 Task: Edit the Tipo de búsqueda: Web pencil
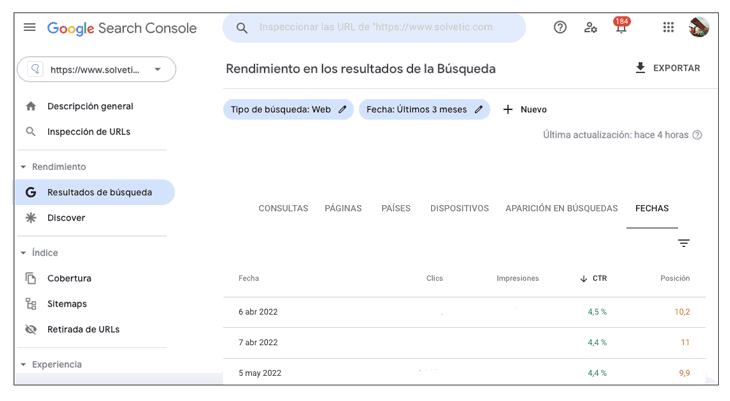click(x=342, y=109)
